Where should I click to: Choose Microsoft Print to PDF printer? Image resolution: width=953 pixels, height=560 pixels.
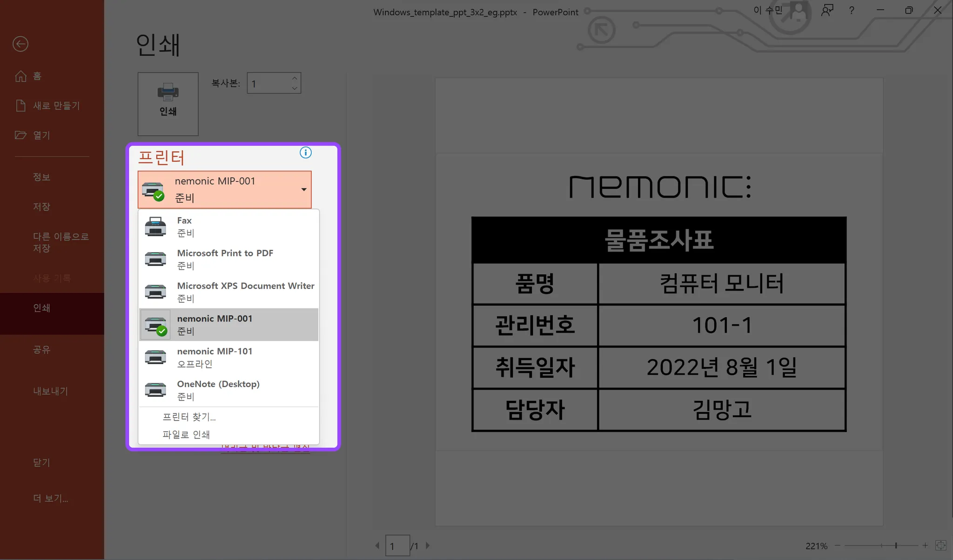[228, 259]
